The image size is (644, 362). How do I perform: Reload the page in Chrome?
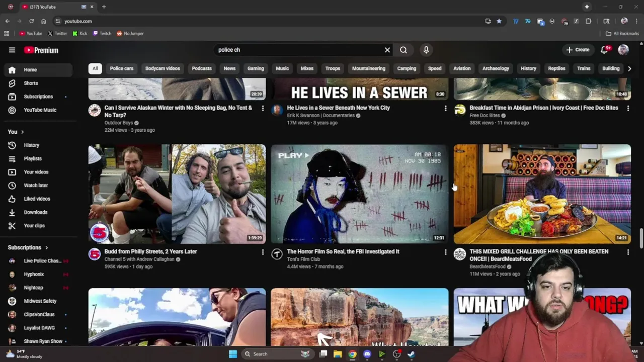click(31, 21)
